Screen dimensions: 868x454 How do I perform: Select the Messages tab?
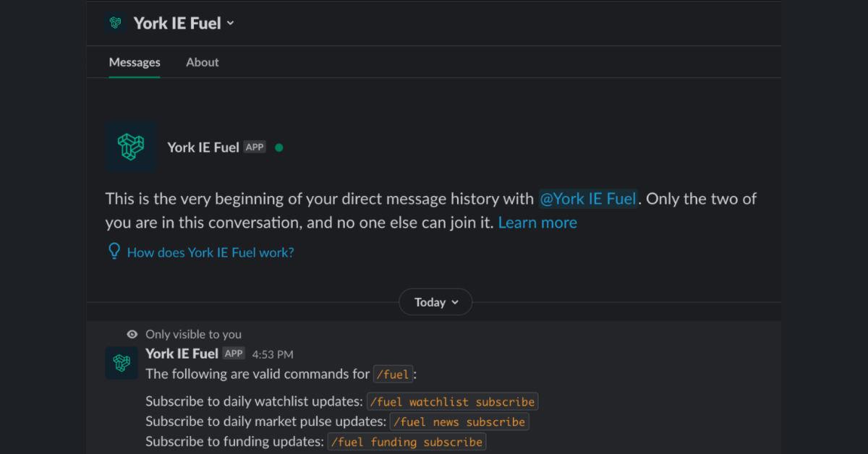pyautogui.click(x=134, y=62)
